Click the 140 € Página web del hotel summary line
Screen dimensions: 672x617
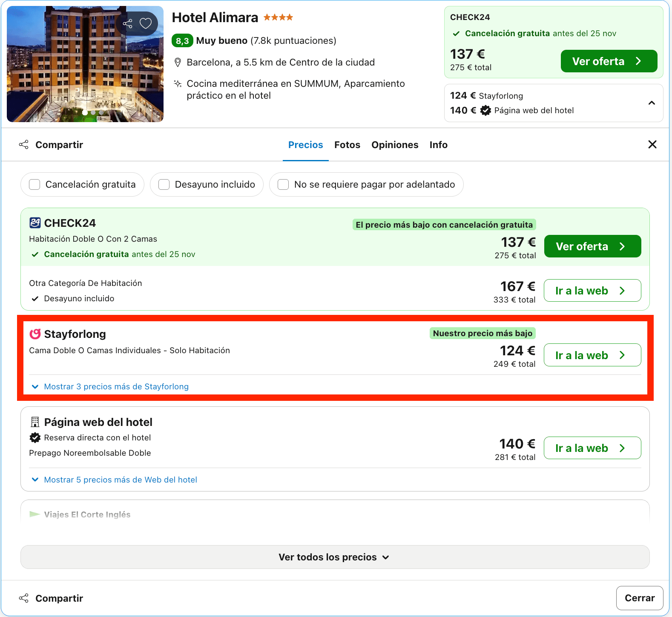[x=512, y=111]
